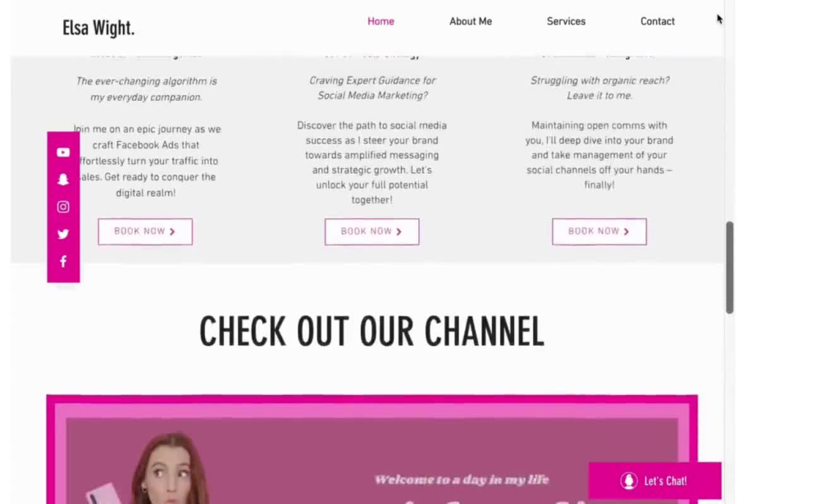Open the Services menu item

(566, 21)
